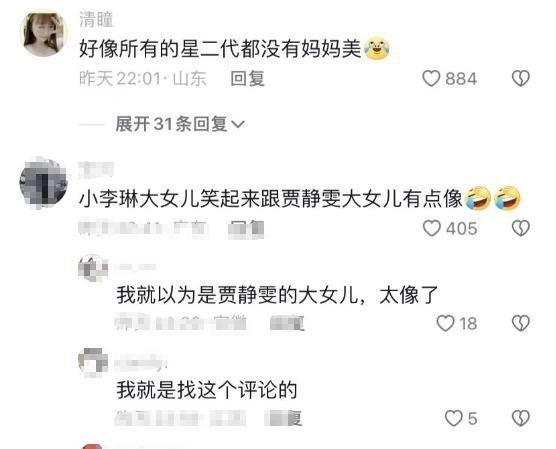Screen dimensions: 556x449
Task: Open the username 清瞳 profile link
Action: (x=96, y=19)
